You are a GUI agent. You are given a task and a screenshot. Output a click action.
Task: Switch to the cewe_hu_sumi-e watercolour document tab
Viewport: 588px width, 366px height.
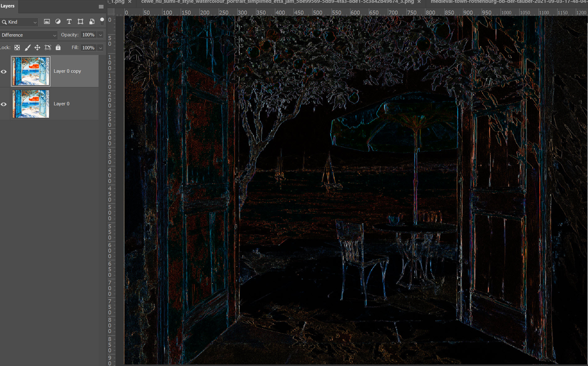[277, 2]
